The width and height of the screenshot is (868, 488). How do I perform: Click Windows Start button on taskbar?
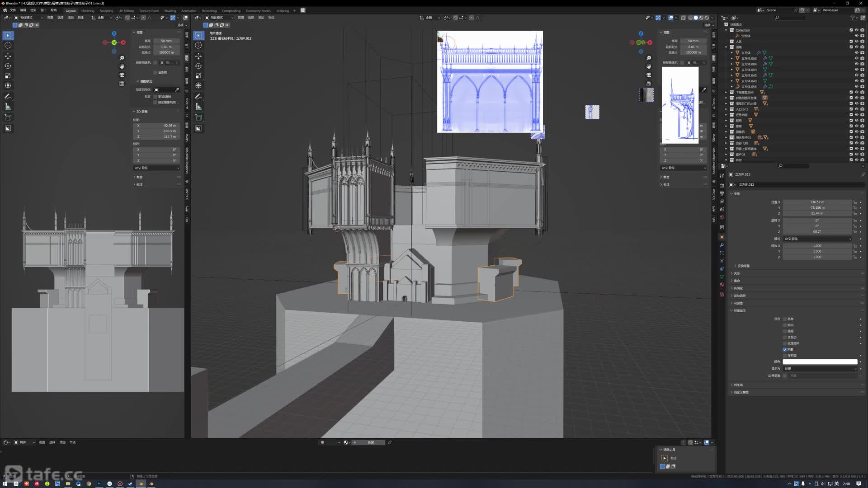5,483
